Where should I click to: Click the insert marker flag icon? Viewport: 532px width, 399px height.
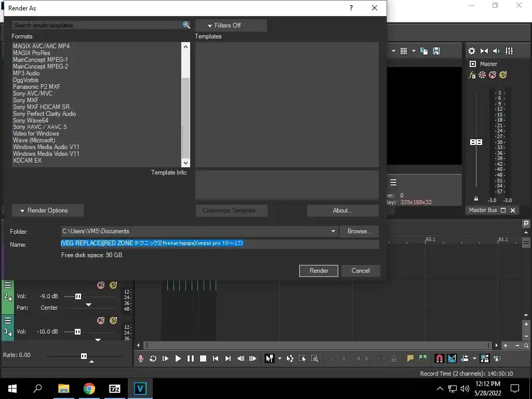(410, 358)
